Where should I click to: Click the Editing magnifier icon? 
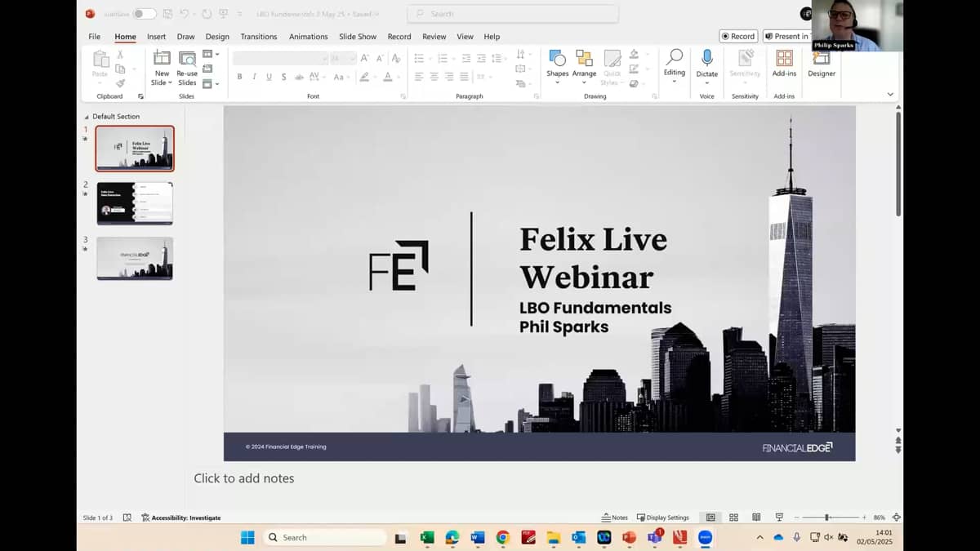coord(675,56)
